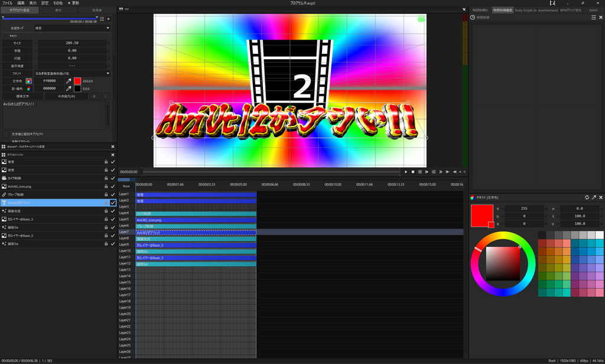
Task: Click the minus stepper of the サイズ value
Action: 35,43
